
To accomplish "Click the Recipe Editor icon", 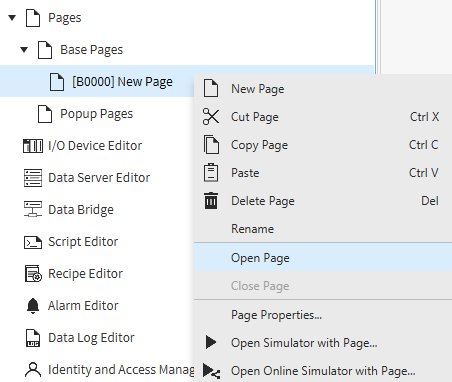I will 33,274.
